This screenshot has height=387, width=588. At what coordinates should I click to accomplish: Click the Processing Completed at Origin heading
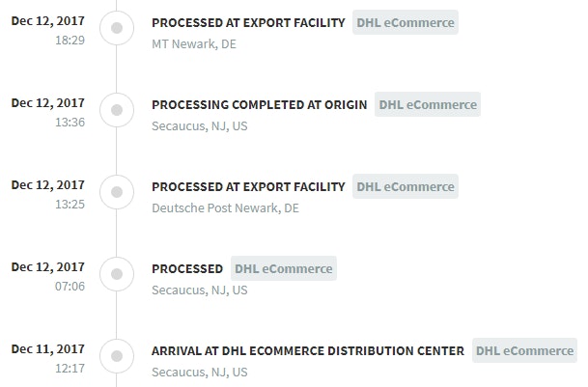260,104
